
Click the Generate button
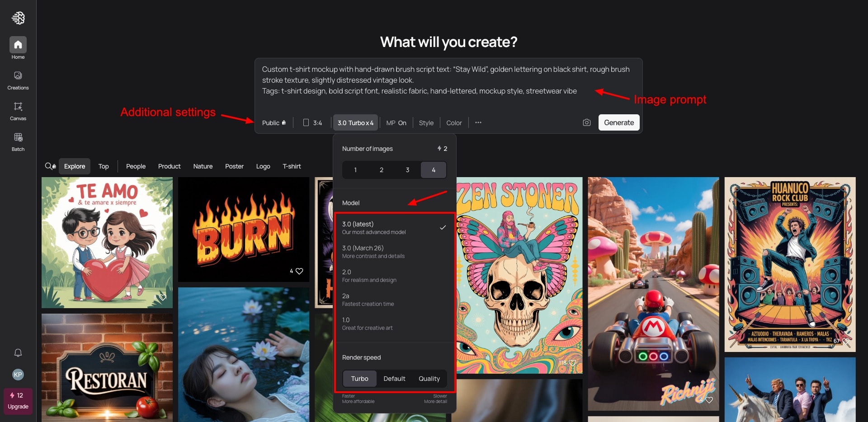(618, 122)
